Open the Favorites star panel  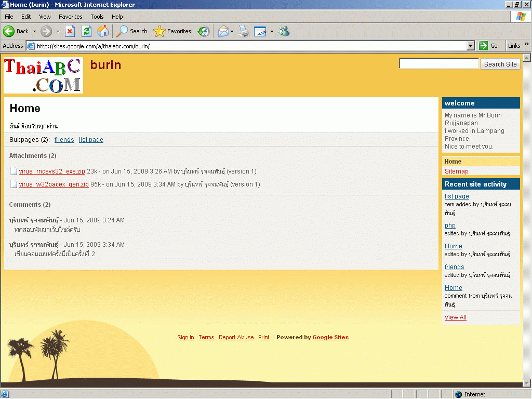tap(172, 31)
